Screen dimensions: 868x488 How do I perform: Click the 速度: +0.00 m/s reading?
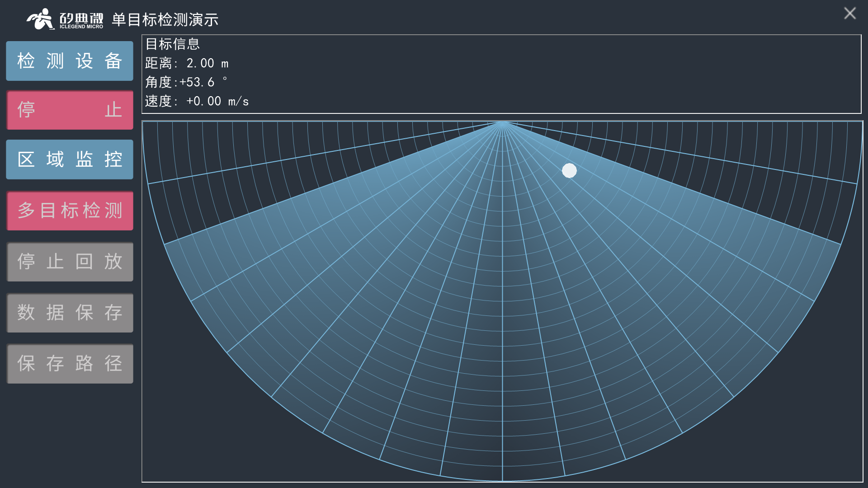point(197,101)
